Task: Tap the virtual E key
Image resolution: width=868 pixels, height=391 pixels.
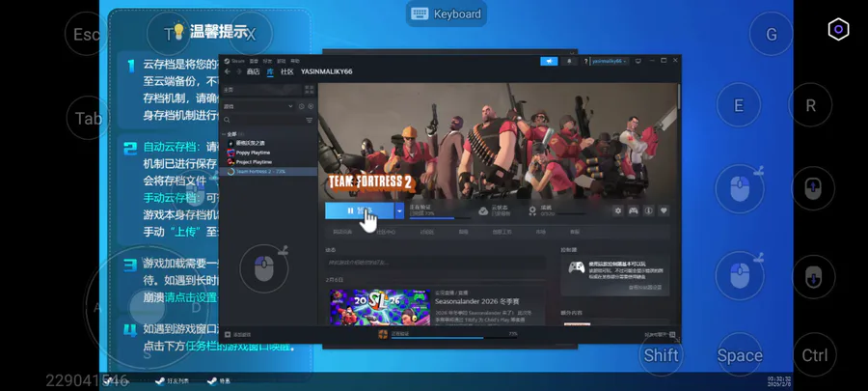Action: [x=739, y=105]
